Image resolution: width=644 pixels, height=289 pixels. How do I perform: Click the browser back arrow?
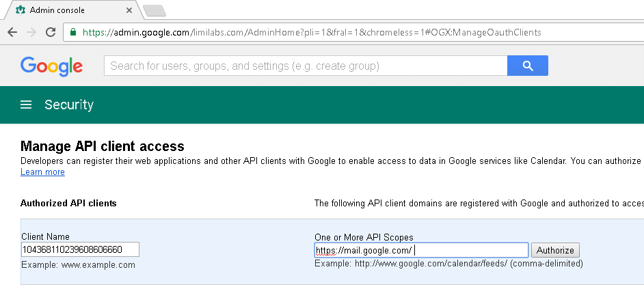12,32
